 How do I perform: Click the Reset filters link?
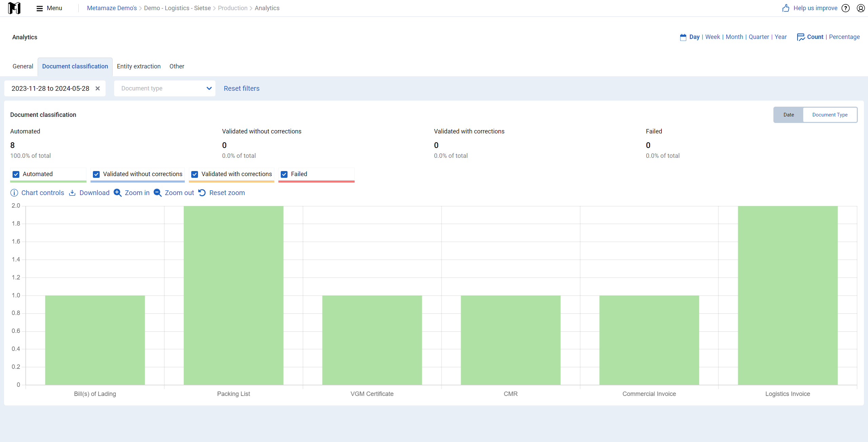(241, 88)
